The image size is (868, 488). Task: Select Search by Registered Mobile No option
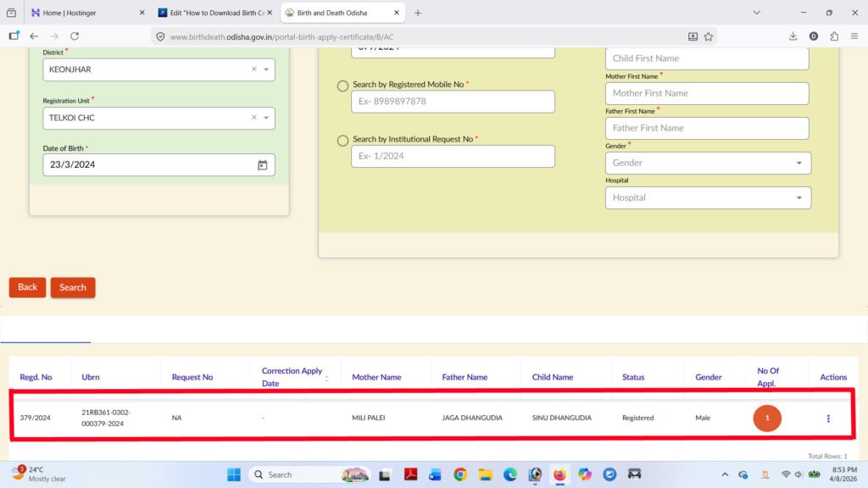pyautogui.click(x=342, y=86)
